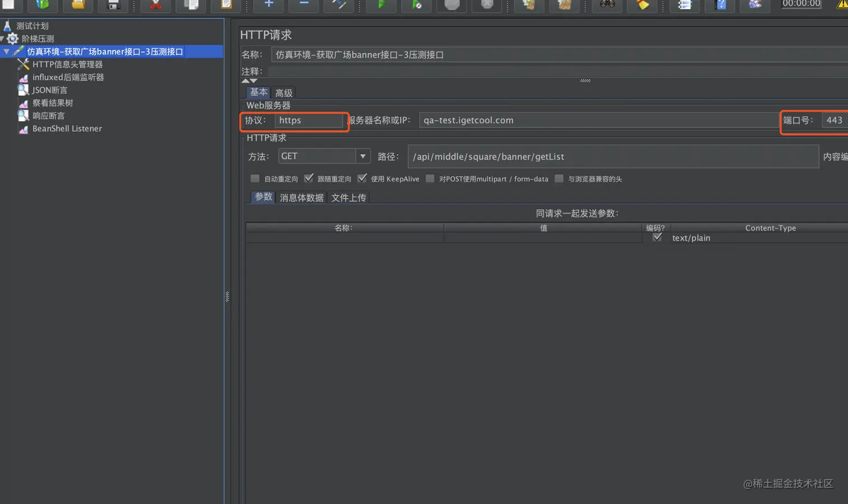Click the Shutdown test icon
The height and width of the screenshot is (504, 848).
coord(487,4)
